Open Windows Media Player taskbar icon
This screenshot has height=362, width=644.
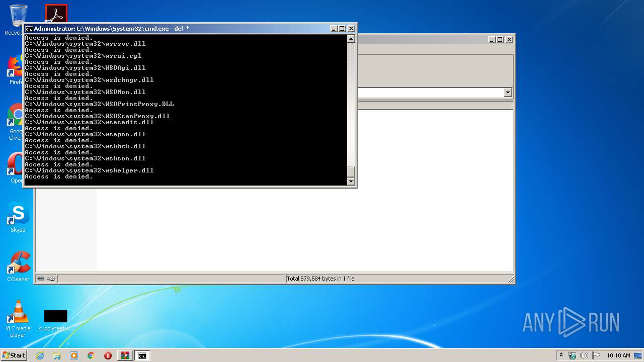coord(74,355)
